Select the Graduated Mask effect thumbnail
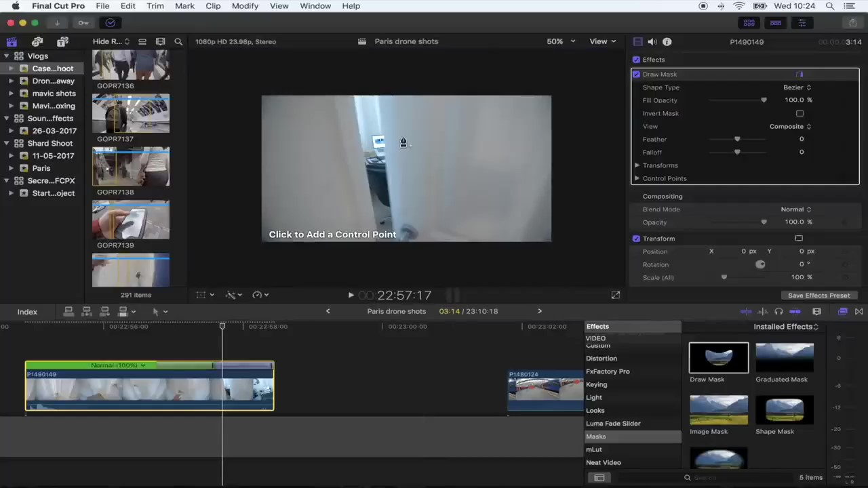 tap(784, 358)
